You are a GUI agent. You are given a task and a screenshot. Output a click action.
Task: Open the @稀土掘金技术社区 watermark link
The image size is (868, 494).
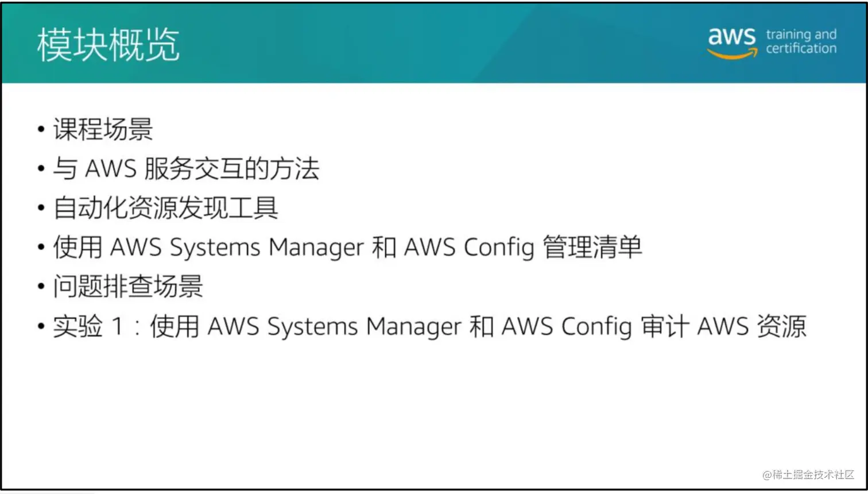point(808,474)
